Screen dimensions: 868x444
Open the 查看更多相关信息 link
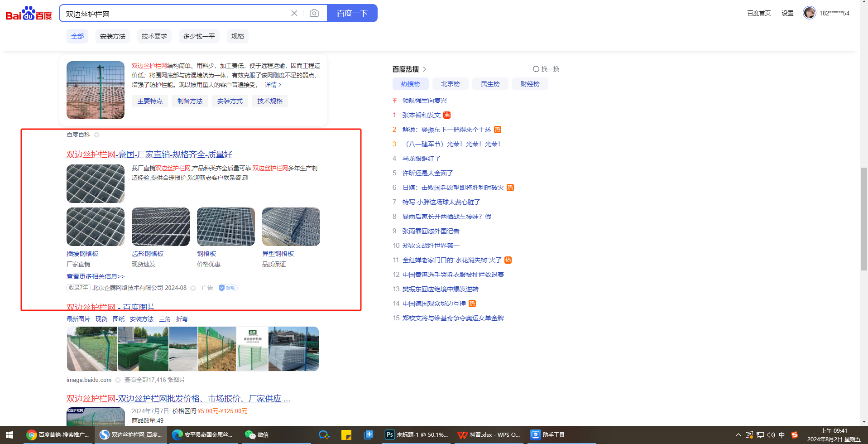pyautogui.click(x=96, y=276)
